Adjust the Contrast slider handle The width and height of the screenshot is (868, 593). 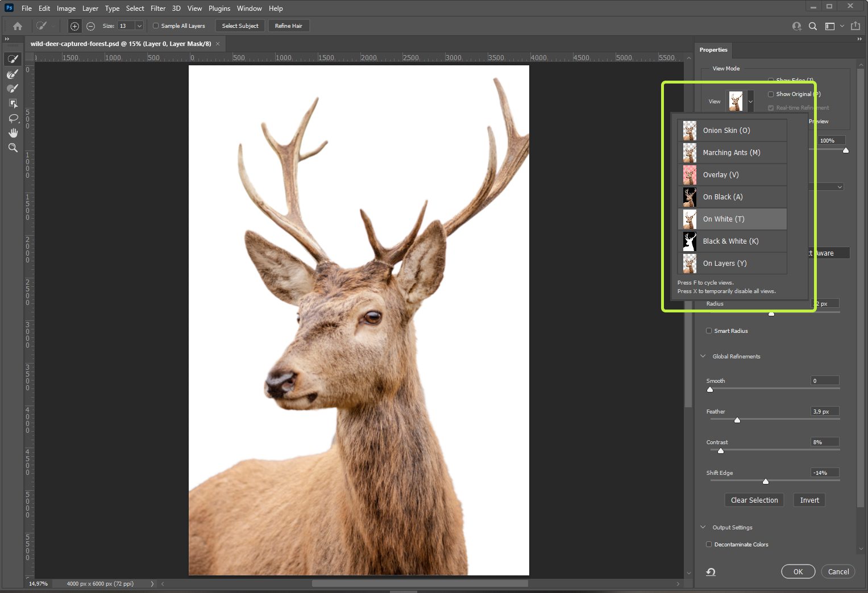pos(721,451)
